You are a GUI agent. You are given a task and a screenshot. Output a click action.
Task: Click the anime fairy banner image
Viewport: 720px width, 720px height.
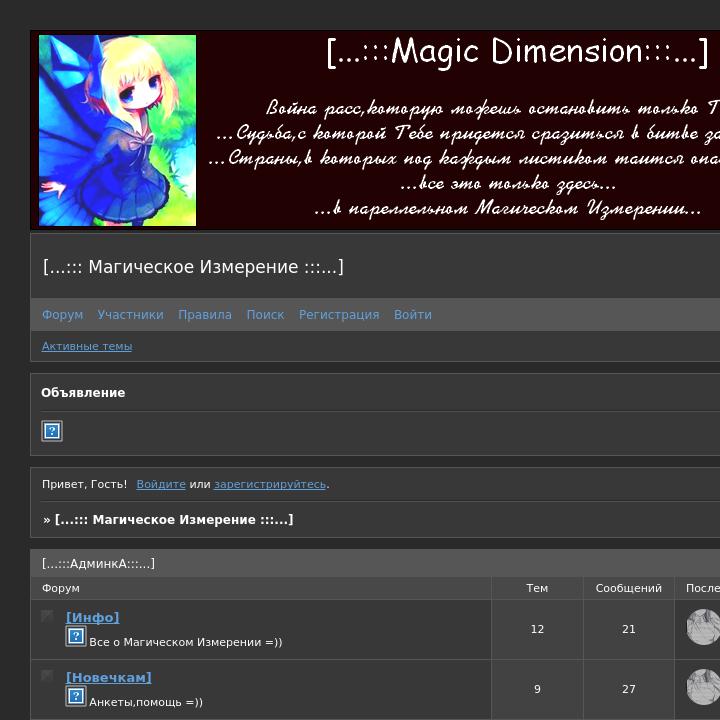coord(118,130)
